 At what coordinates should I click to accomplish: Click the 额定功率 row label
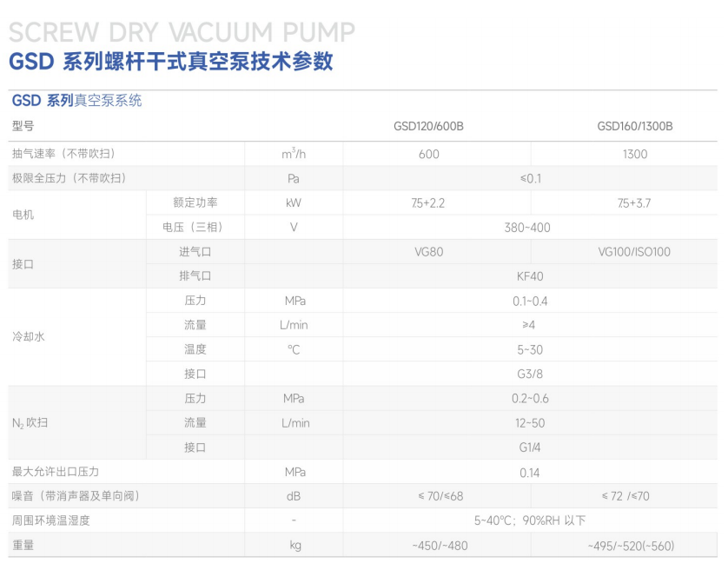[x=195, y=202]
